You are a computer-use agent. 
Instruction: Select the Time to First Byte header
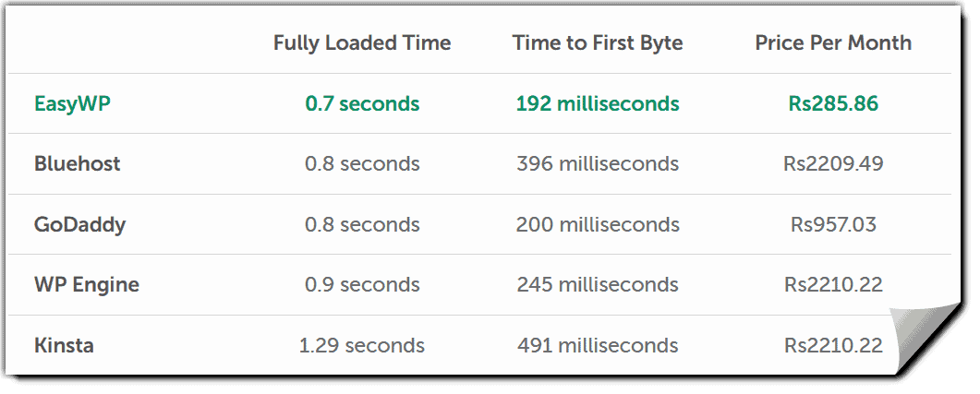tap(598, 42)
